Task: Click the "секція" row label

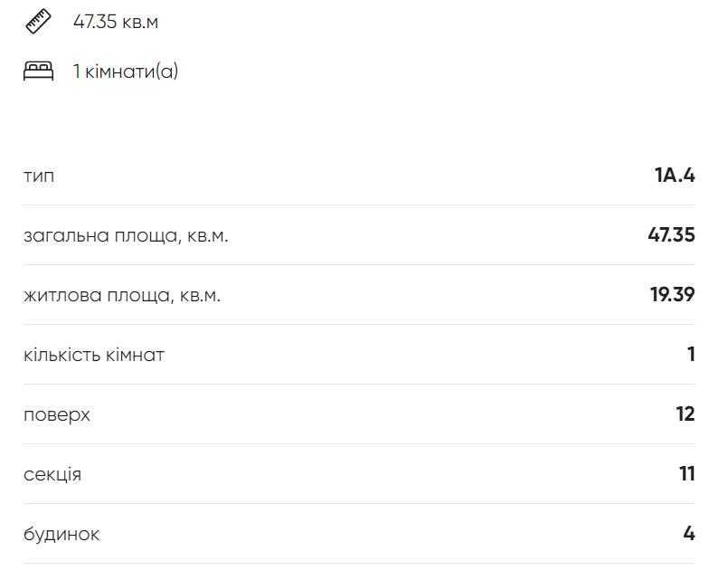Action: tap(52, 474)
